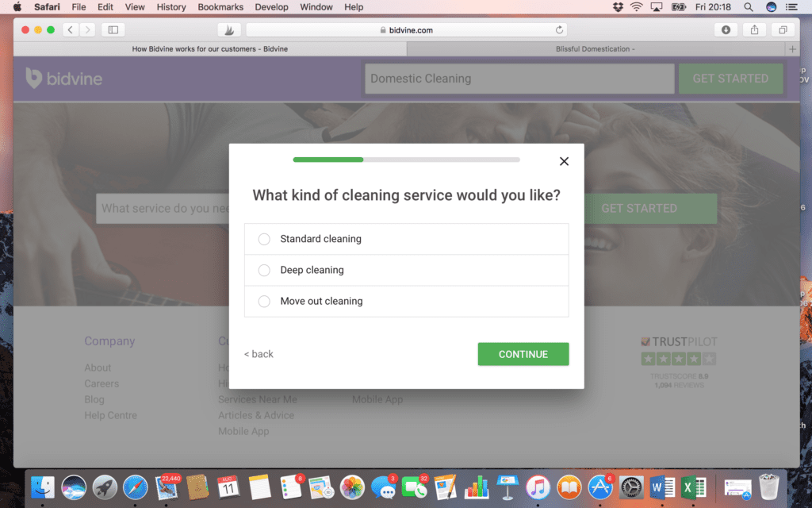Add a new tab with the plus icon
Image resolution: width=812 pixels, height=508 pixels.
(792, 49)
